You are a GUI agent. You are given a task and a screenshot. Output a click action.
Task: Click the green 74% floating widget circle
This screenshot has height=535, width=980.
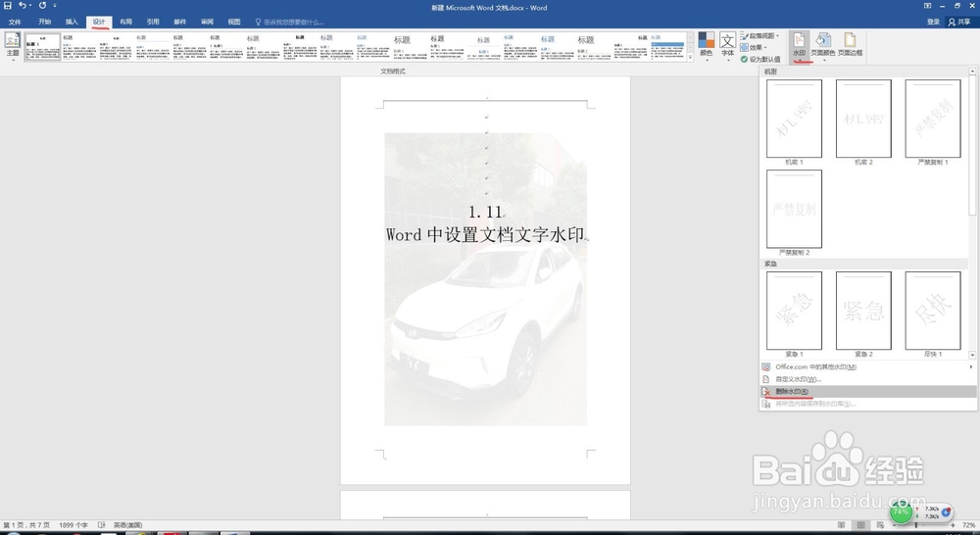(901, 511)
